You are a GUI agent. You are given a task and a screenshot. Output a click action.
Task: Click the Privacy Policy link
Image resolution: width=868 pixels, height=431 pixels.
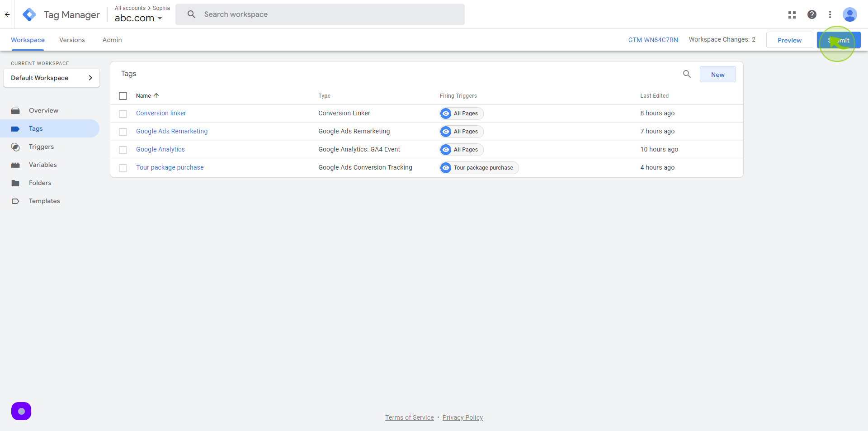point(462,417)
